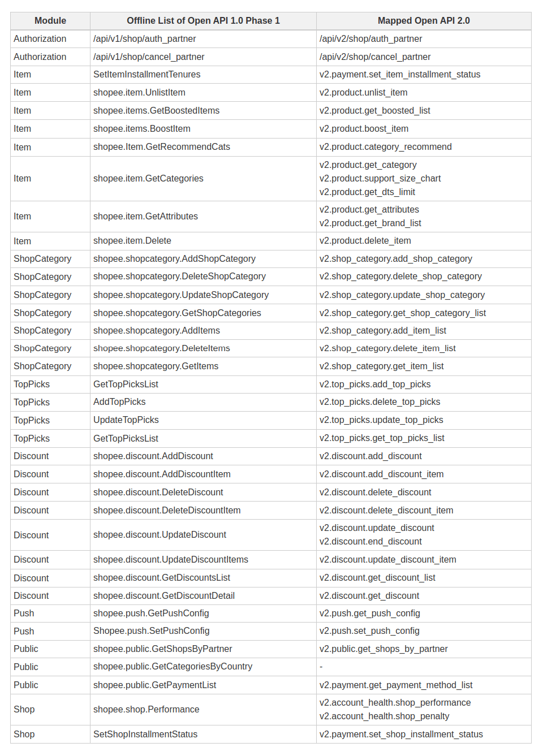Click Shopee.push.SetPushConfig cell

click(203, 631)
